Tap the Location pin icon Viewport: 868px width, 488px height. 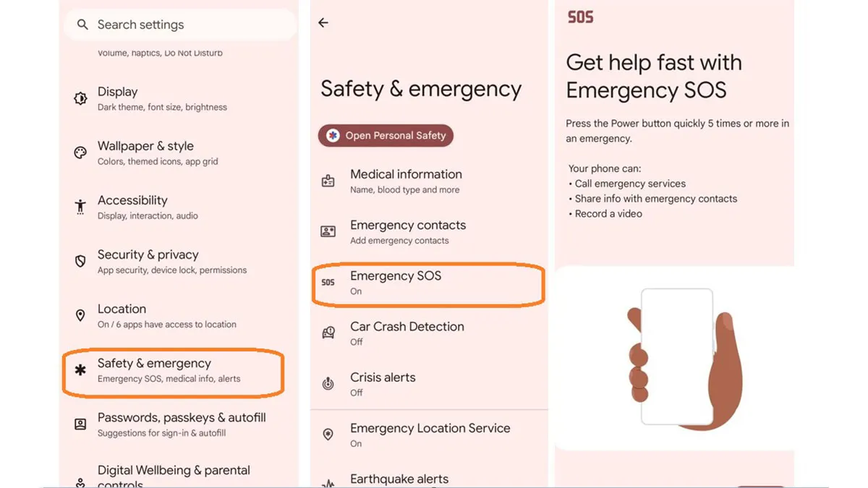[81, 315]
